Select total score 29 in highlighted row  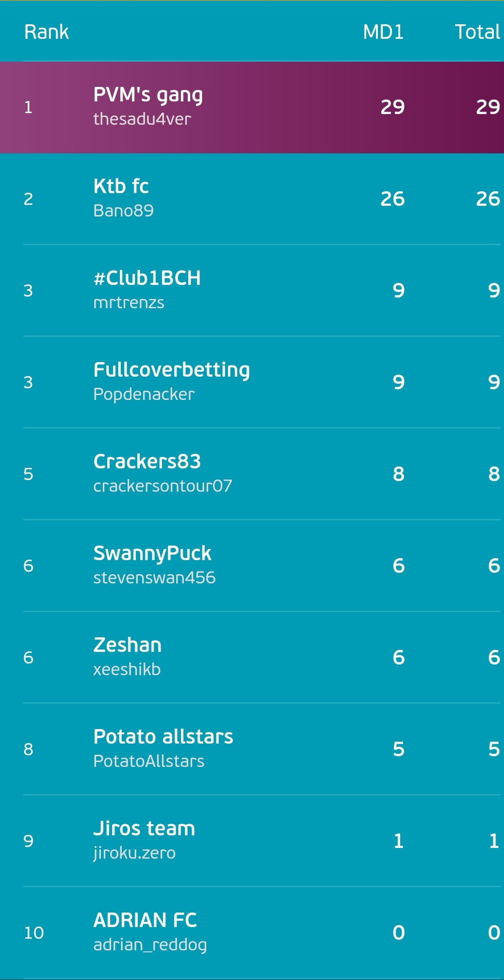[488, 107]
